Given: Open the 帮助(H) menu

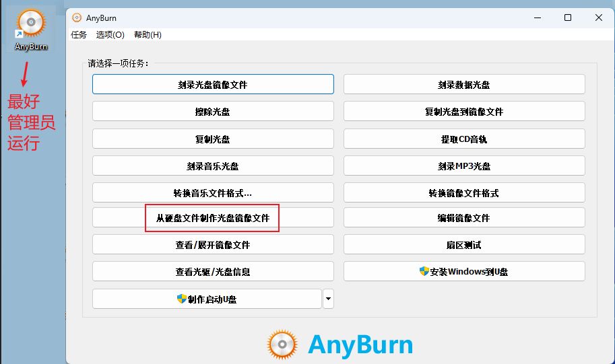Looking at the screenshot, I should (x=148, y=35).
